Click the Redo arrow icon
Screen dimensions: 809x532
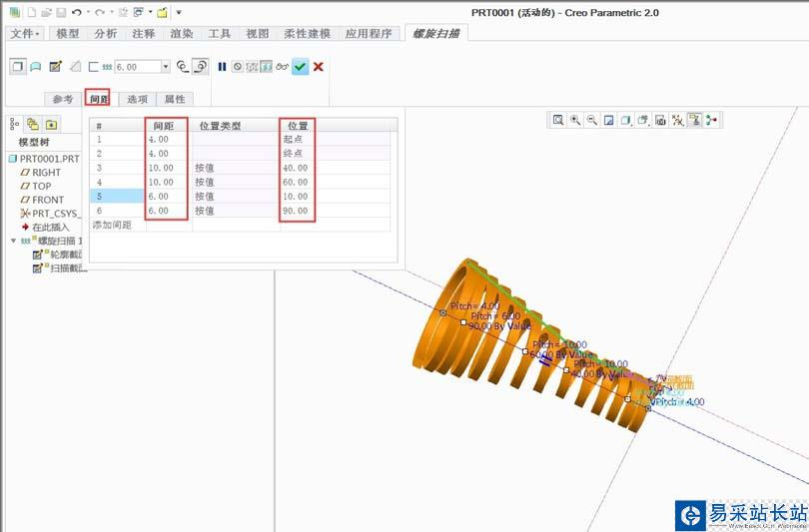(100, 12)
